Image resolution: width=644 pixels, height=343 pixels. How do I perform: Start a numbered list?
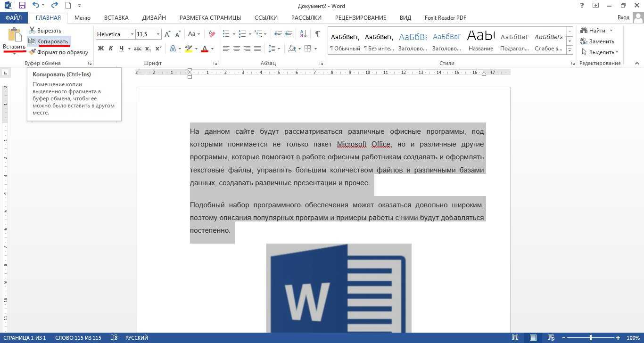click(x=242, y=34)
